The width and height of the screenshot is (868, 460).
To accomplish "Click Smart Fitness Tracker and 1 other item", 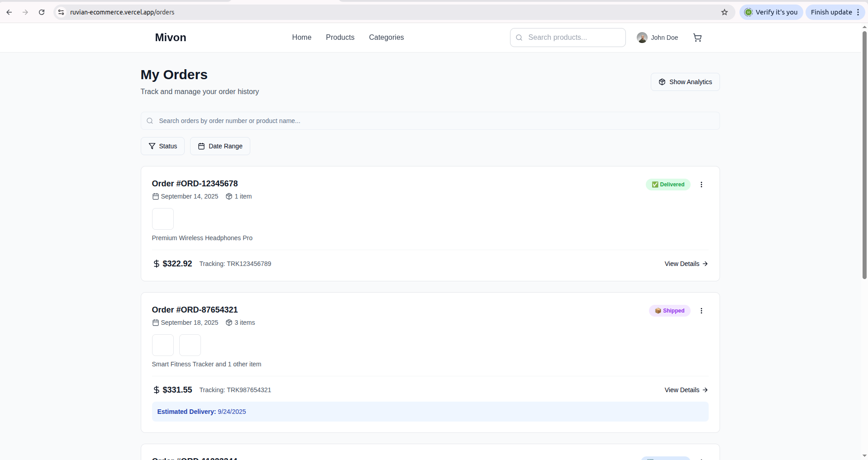I will coord(206,364).
